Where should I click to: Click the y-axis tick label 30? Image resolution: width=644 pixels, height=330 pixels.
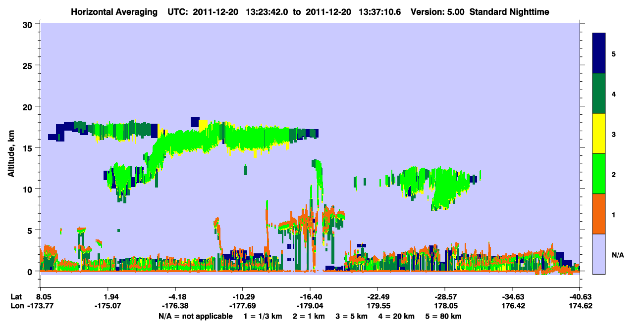pos(29,24)
